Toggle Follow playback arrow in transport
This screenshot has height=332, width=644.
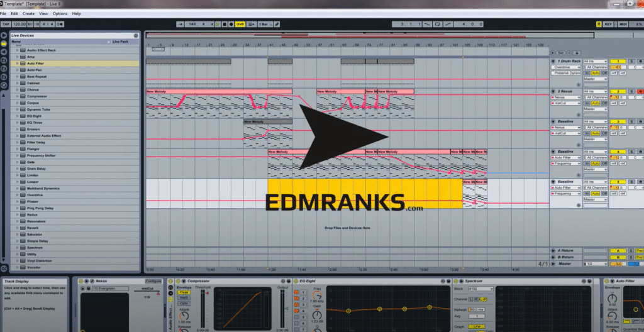[180, 25]
